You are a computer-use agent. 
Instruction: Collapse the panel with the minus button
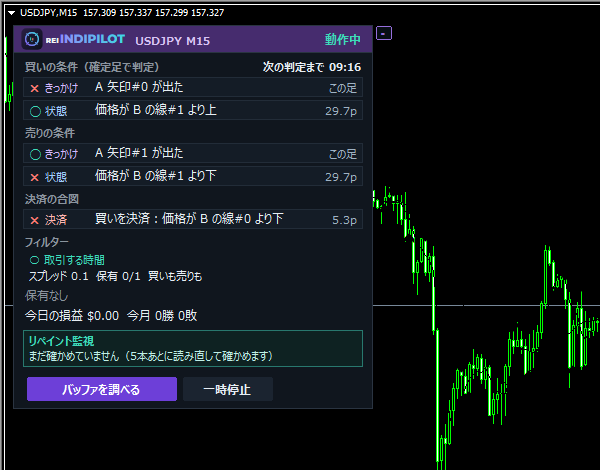[x=384, y=33]
